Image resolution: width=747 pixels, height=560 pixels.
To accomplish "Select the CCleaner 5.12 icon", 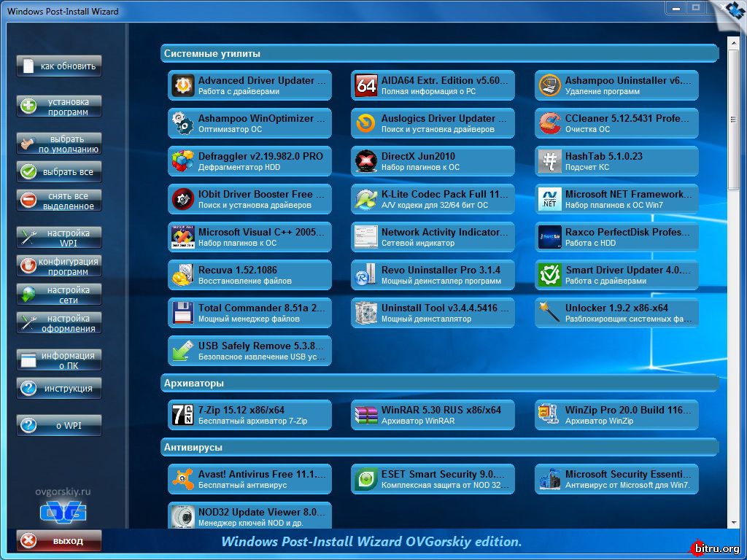I will tap(550, 123).
